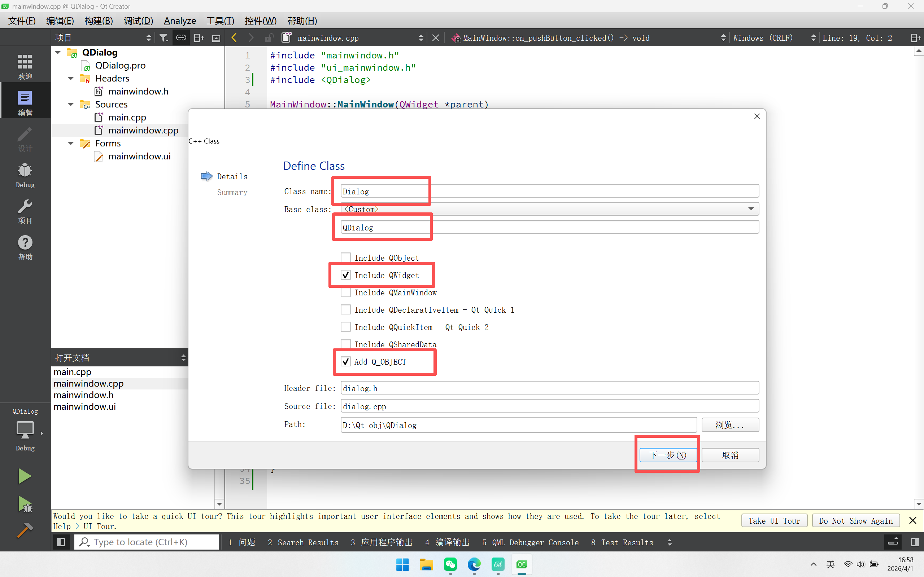The width and height of the screenshot is (924, 577).
Task: Enable the Include QObject checkbox
Action: click(345, 257)
